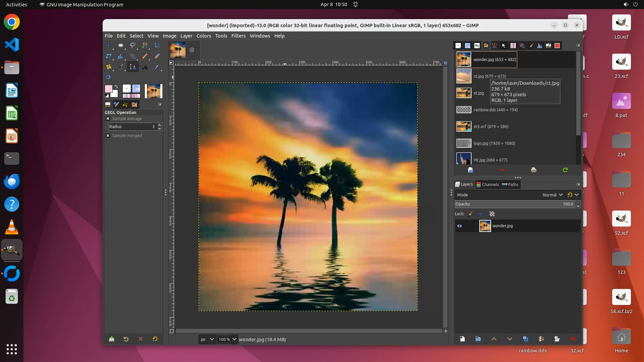Uncheck Sample average option
The image size is (644, 362).
click(108, 119)
